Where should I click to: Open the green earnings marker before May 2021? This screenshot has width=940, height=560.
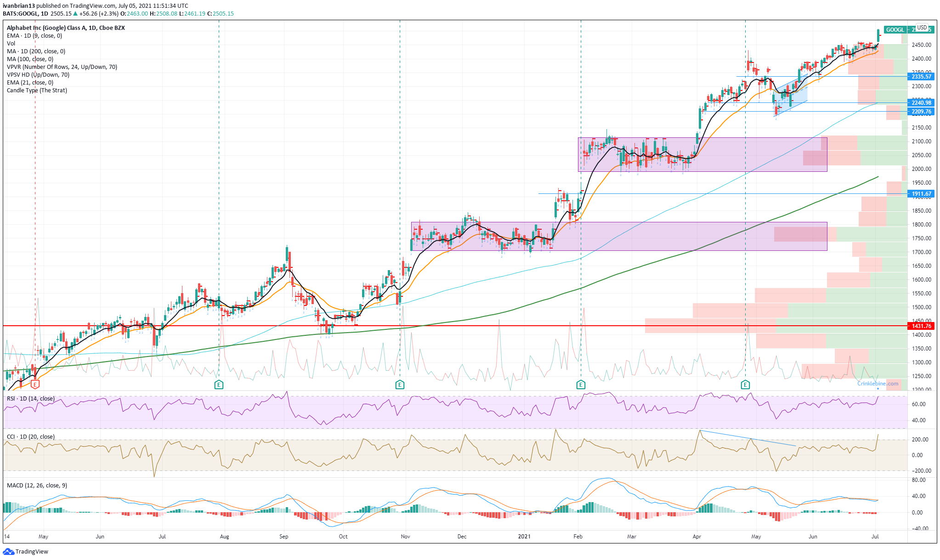(x=745, y=385)
